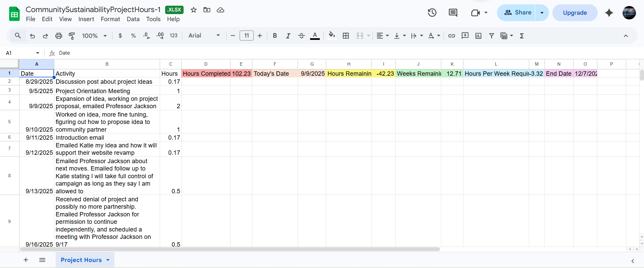View the cloud document status
Image resolution: width=644 pixels, height=268 pixels.
(220, 10)
